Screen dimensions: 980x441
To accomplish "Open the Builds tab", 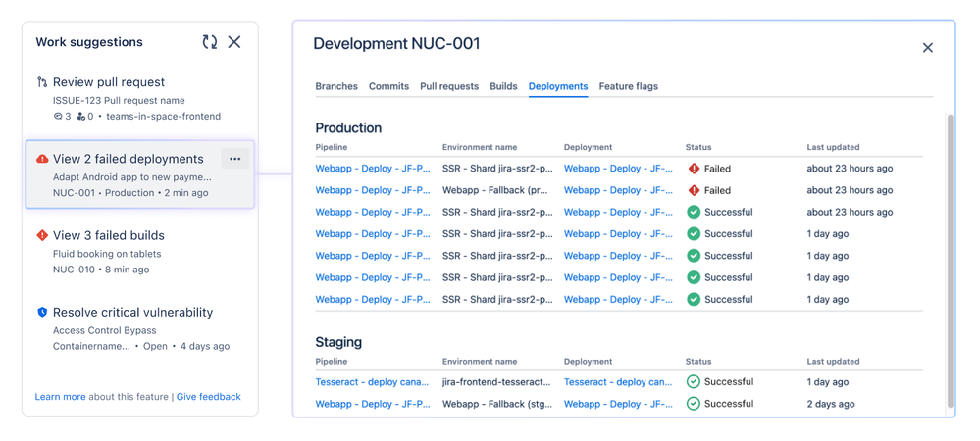I will tap(504, 86).
